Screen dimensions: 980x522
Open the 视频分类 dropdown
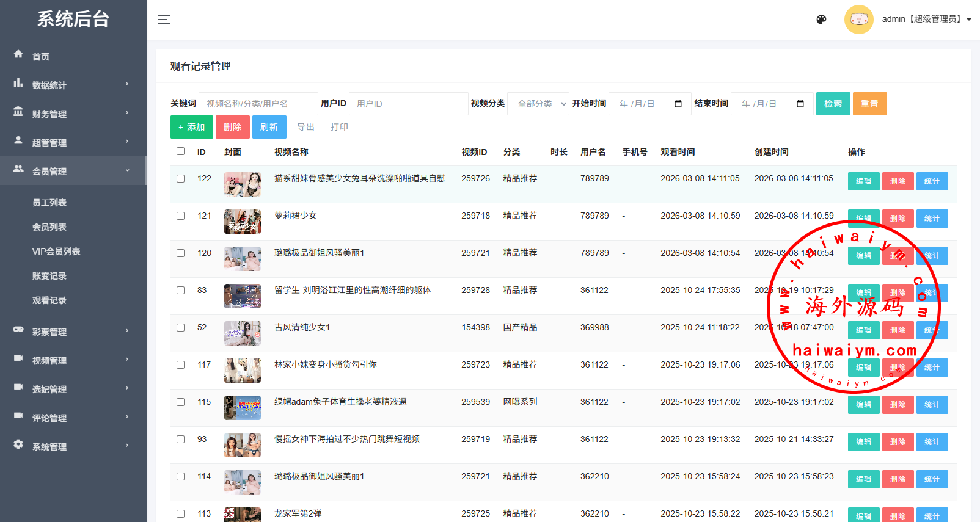click(538, 104)
